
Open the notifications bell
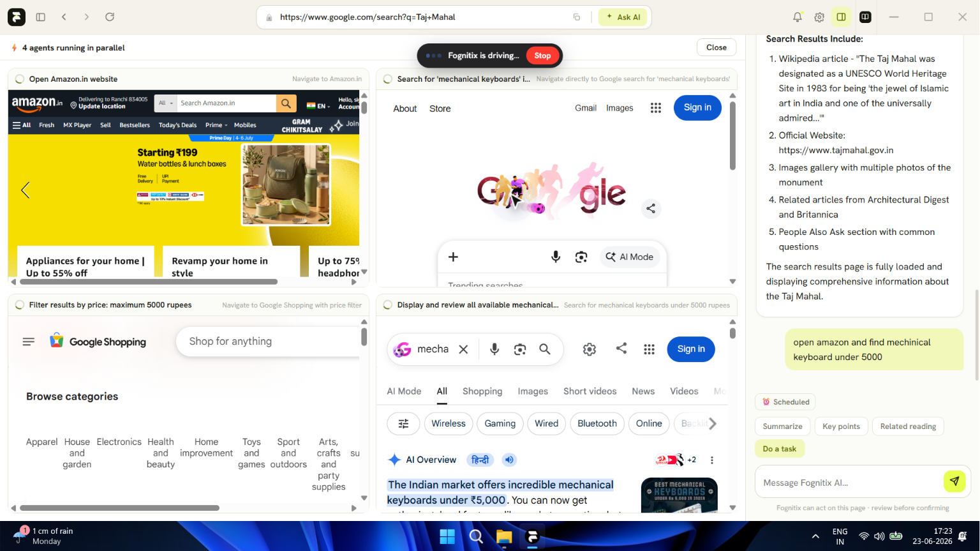798,17
